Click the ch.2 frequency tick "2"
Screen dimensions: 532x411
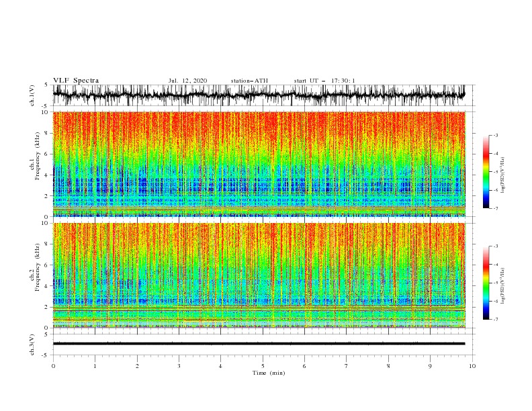[47, 307]
